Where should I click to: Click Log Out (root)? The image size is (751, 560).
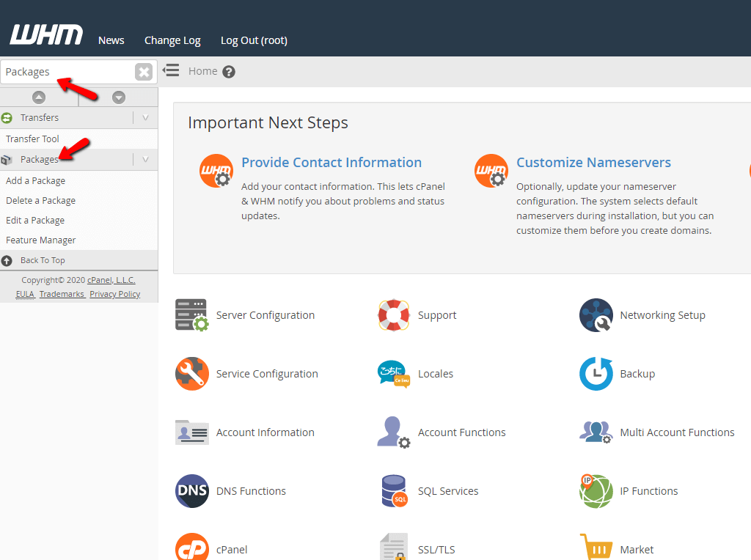254,41
